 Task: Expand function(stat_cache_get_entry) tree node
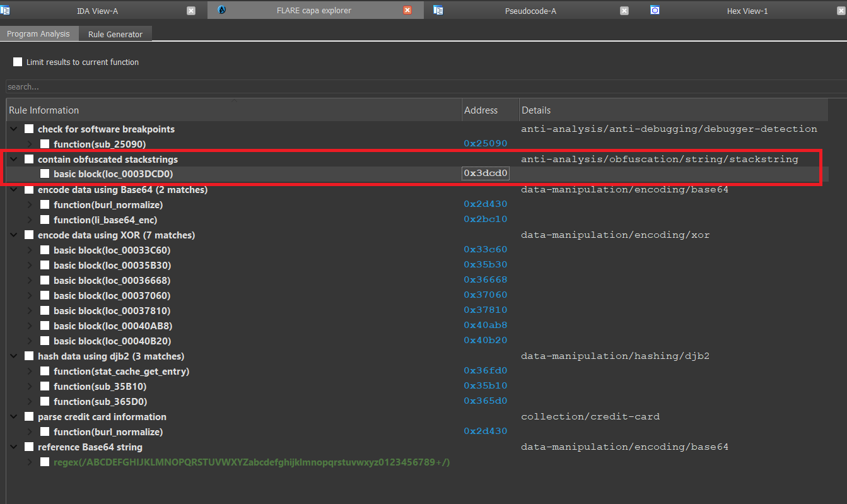[30, 372]
